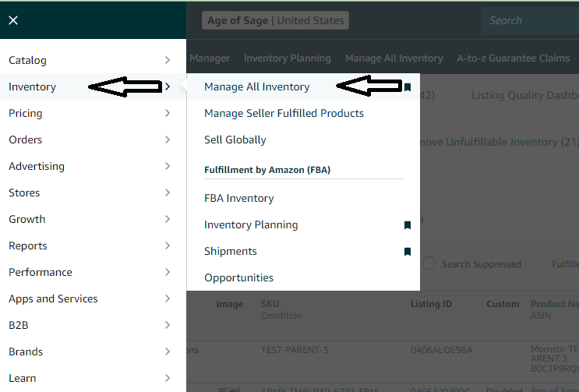Expand the Growth submenu chevron

point(168,219)
